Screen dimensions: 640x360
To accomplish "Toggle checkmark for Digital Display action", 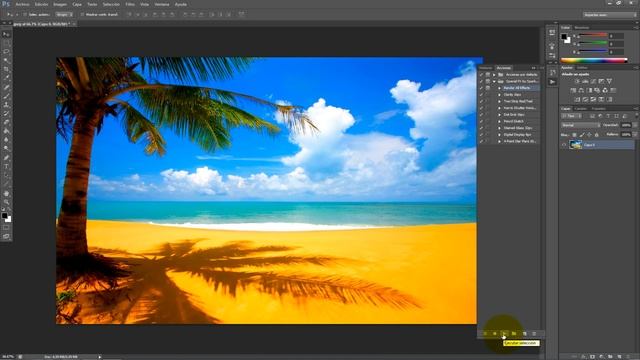I will click(481, 135).
